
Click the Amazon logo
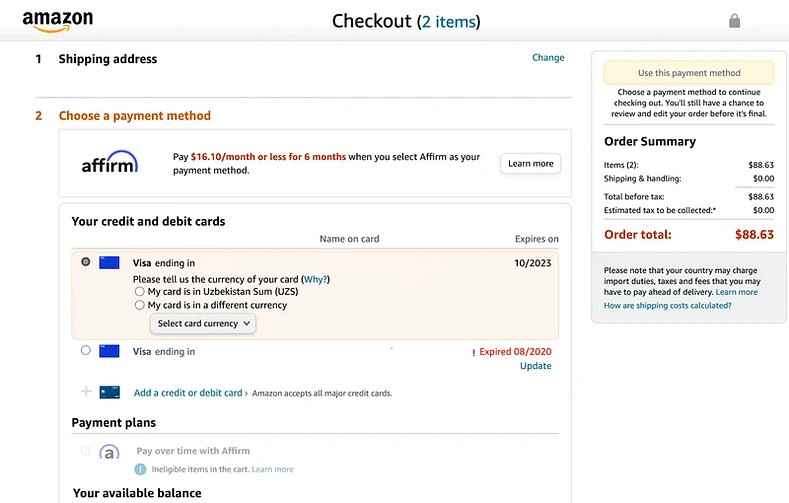tap(57, 21)
